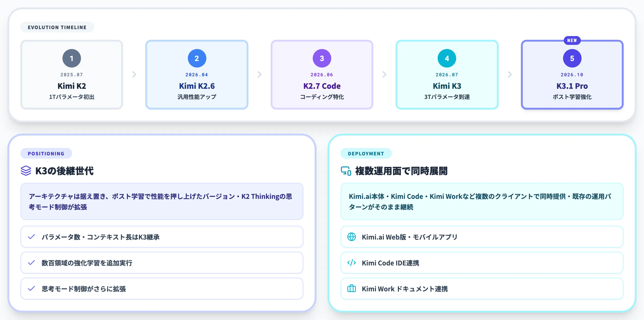Click the コーディング特化 subtitle
The image size is (644, 320).
coord(322,97)
